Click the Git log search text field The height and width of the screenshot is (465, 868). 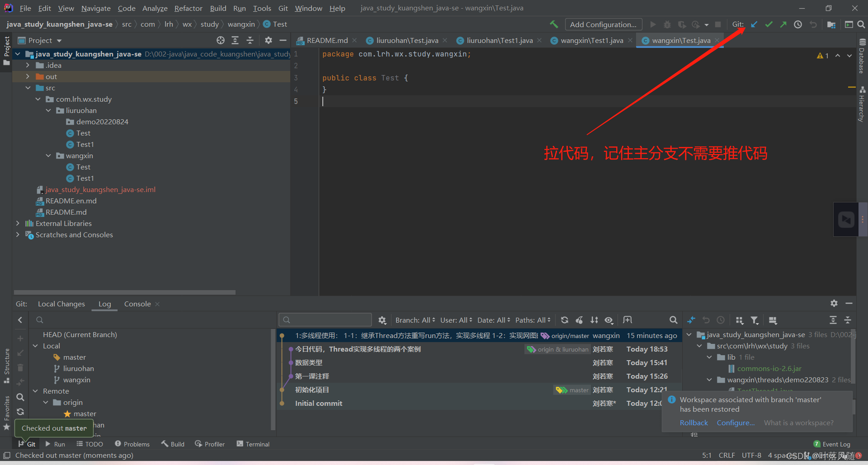click(325, 320)
